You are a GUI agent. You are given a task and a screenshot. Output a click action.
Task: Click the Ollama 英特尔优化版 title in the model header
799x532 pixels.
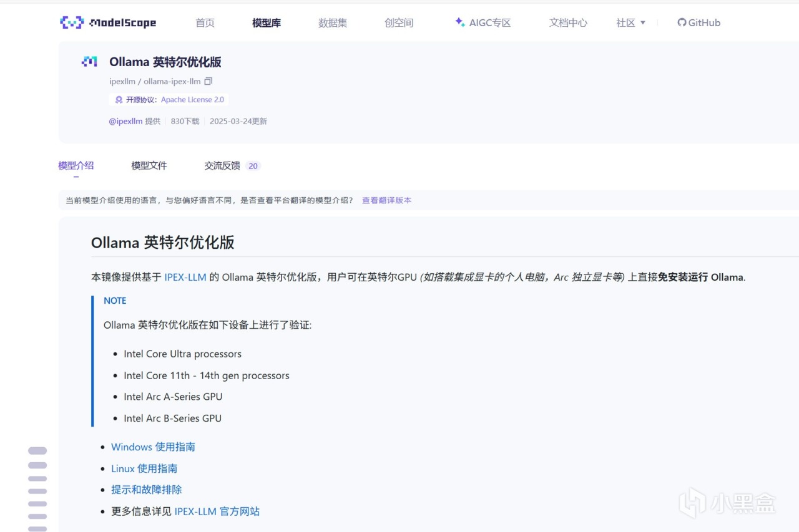(x=165, y=62)
